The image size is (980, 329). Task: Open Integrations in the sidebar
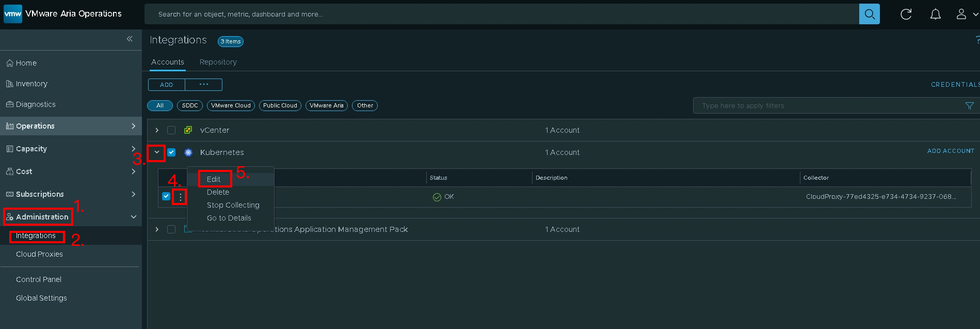pos(36,236)
